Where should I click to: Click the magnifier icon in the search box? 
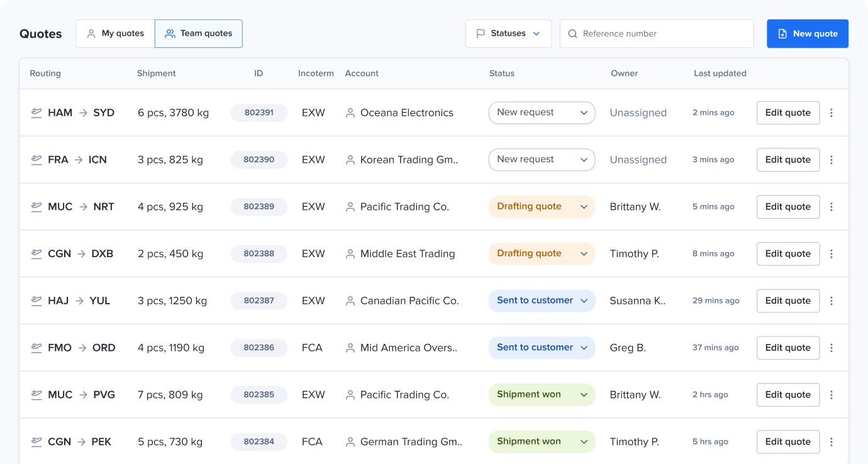(x=572, y=34)
